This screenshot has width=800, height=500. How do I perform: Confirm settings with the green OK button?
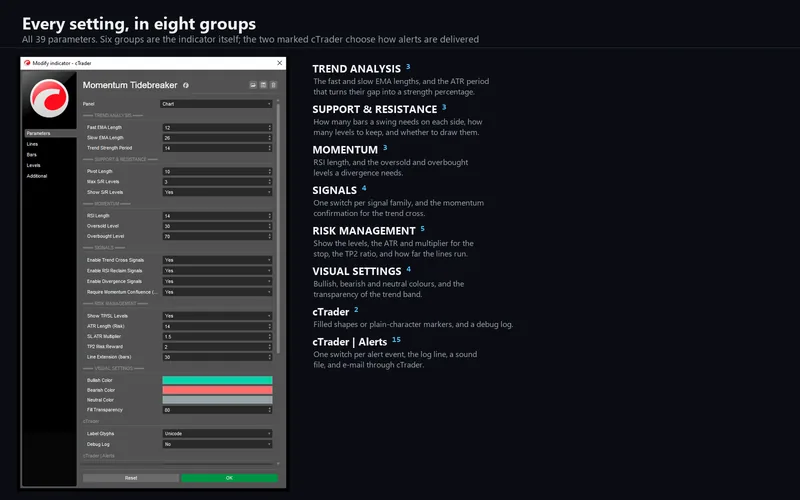tap(229, 478)
